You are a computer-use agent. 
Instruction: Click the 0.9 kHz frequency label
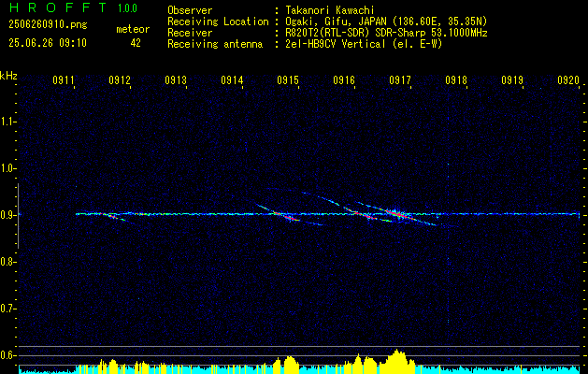(7, 215)
